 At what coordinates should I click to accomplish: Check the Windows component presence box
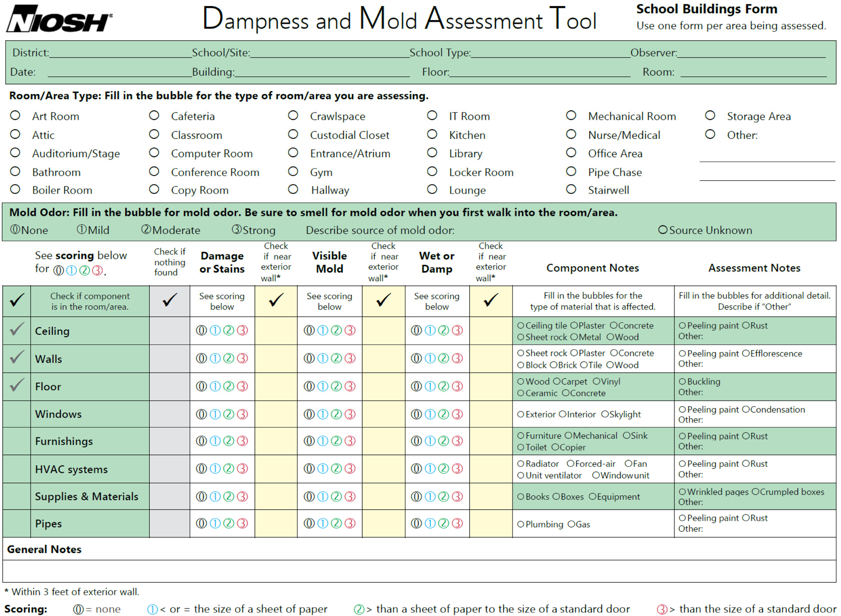coord(17,414)
